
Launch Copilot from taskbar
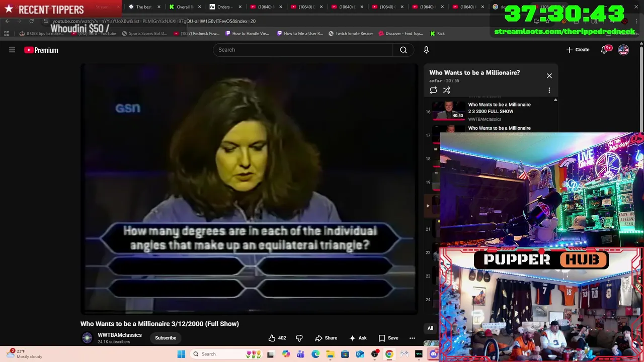pos(286,354)
